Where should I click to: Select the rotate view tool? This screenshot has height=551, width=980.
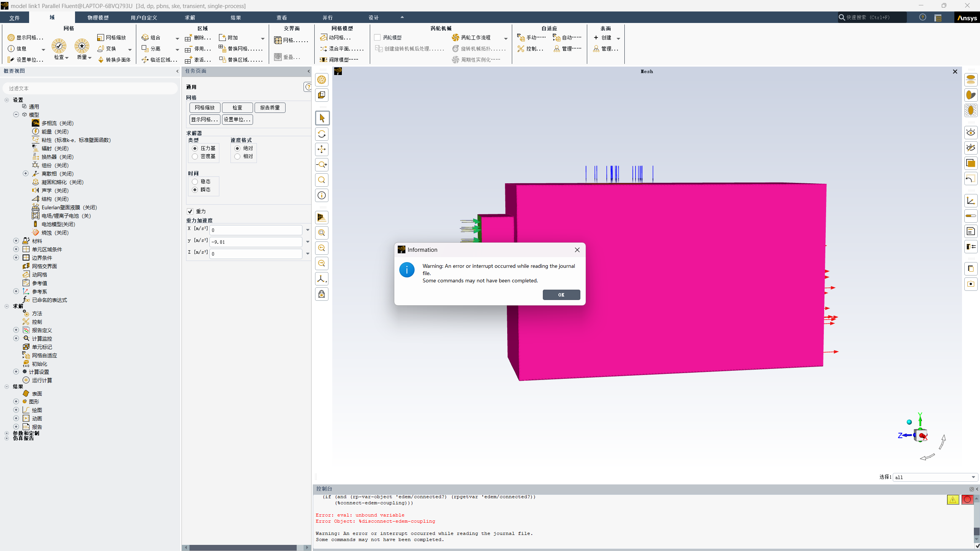pyautogui.click(x=322, y=134)
